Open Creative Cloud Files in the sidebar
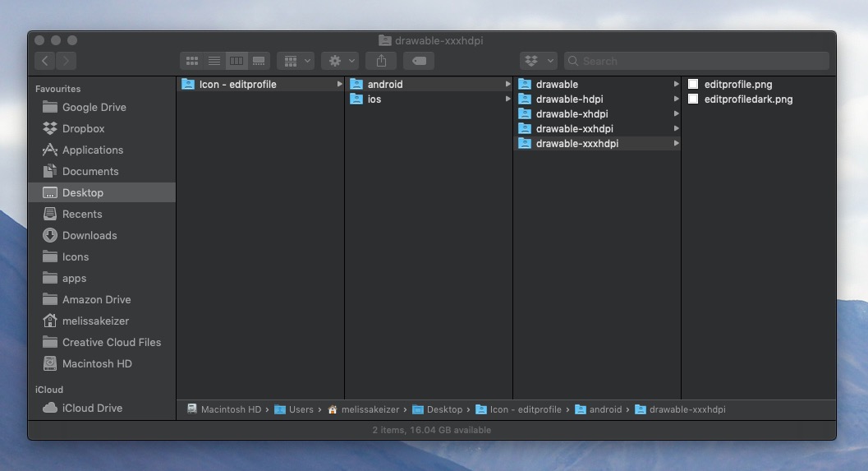Viewport: 868px width, 471px height. click(x=103, y=343)
